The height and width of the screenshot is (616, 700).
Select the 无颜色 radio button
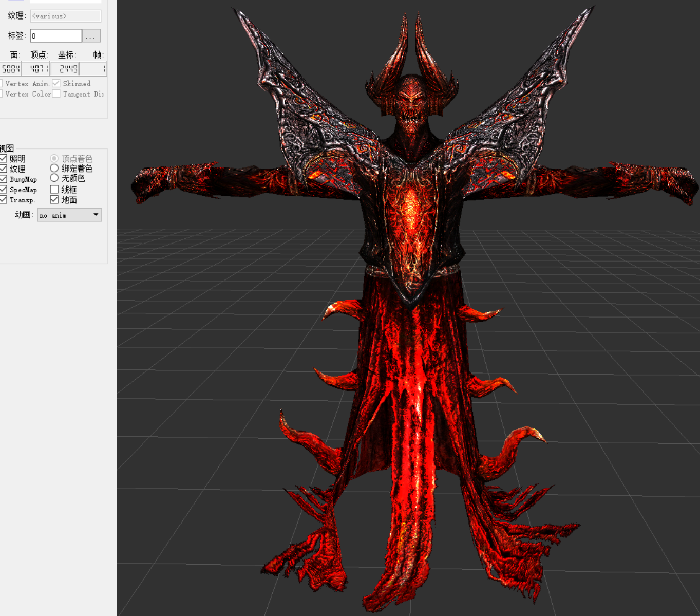pos(54,178)
